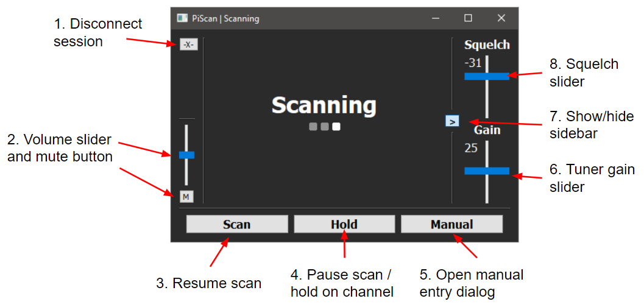Click the large Scanning status text
The width and height of the screenshot is (644, 307).
click(x=324, y=105)
